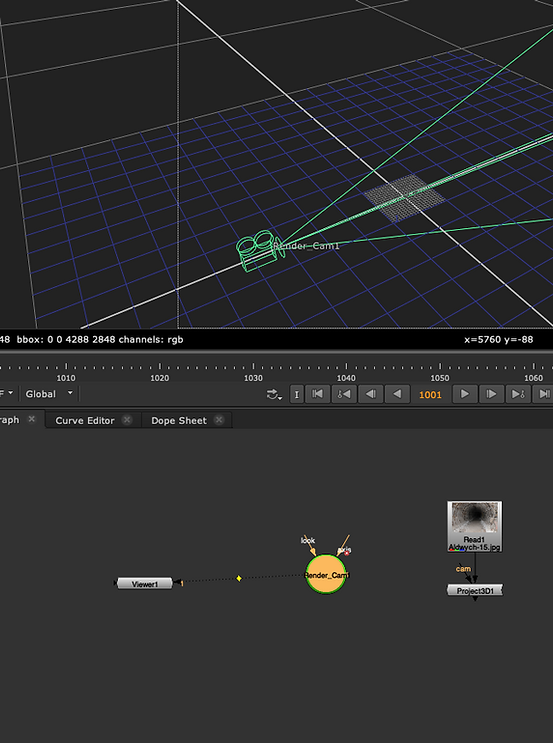This screenshot has width=553, height=743.
Task: Open the Global frame range dropdown
Action: (49, 394)
